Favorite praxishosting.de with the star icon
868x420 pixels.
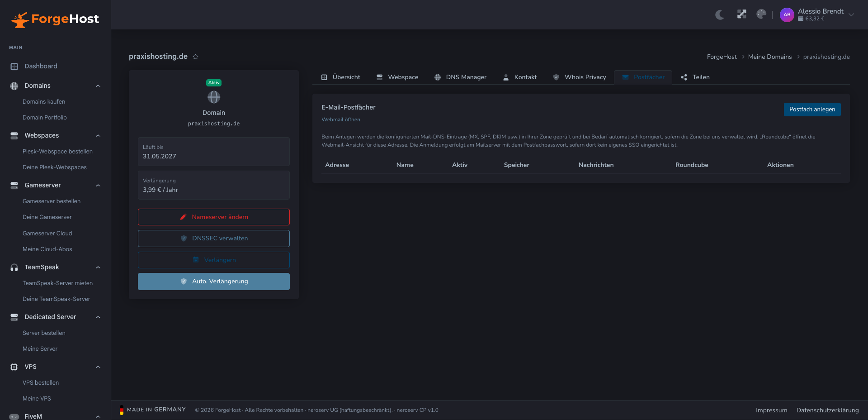pyautogui.click(x=196, y=57)
